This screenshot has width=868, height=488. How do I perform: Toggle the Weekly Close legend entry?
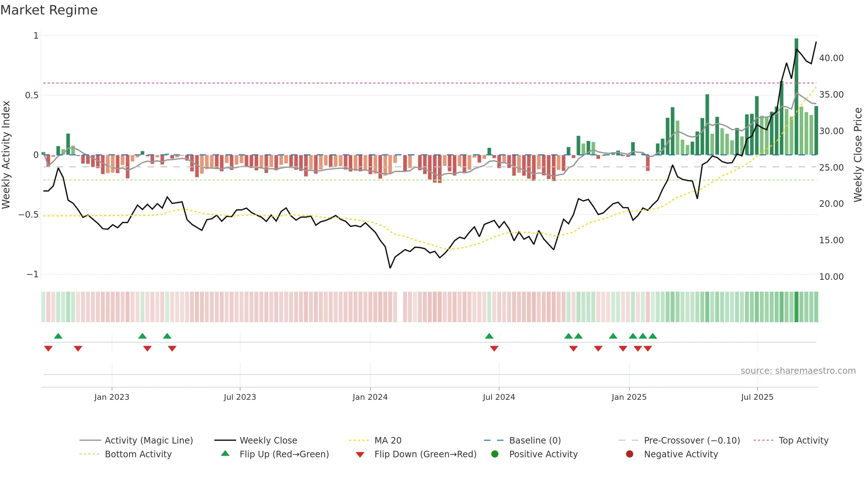pos(256,440)
